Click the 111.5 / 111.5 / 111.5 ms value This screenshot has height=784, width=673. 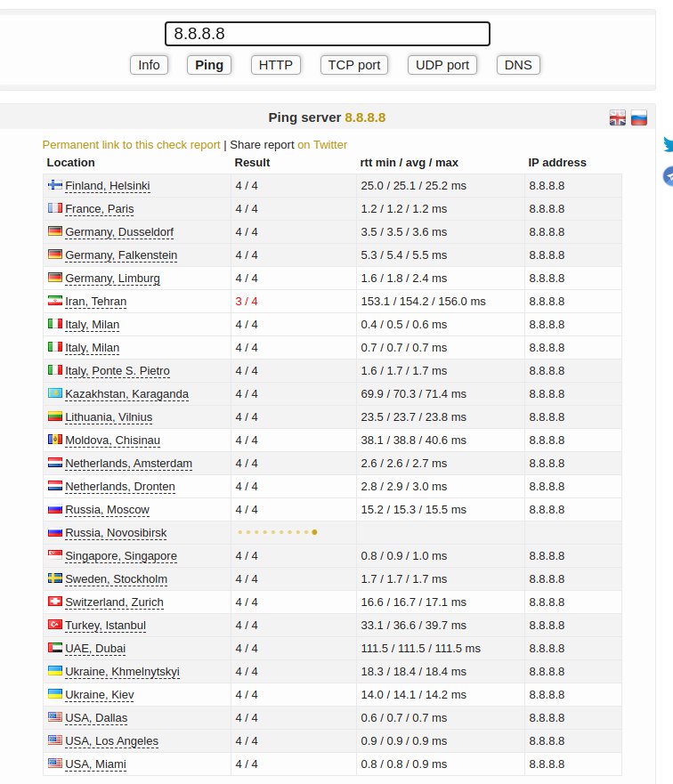point(421,649)
